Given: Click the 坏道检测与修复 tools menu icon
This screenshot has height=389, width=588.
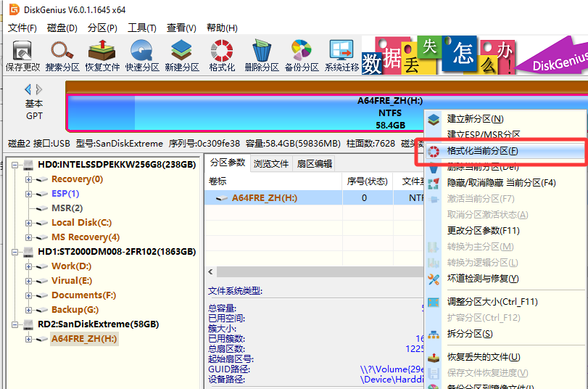Looking at the screenshot, I should [x=434, y=279].
